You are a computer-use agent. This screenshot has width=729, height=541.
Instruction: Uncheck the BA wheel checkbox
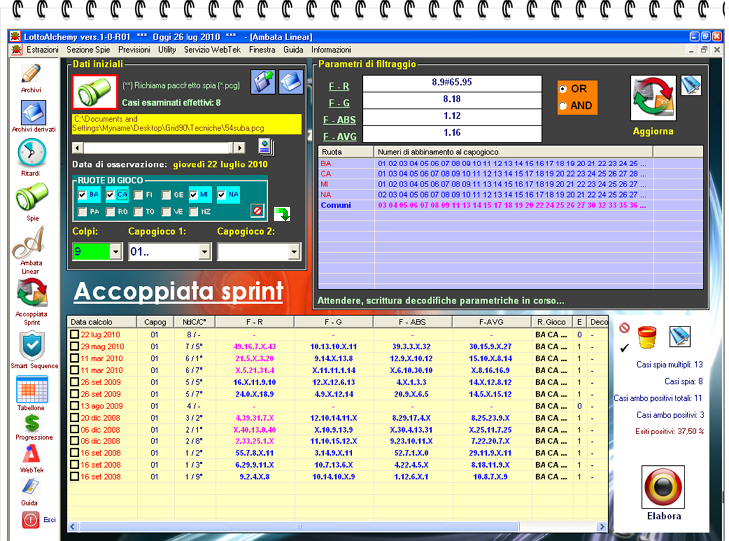(x=82, y=195)
